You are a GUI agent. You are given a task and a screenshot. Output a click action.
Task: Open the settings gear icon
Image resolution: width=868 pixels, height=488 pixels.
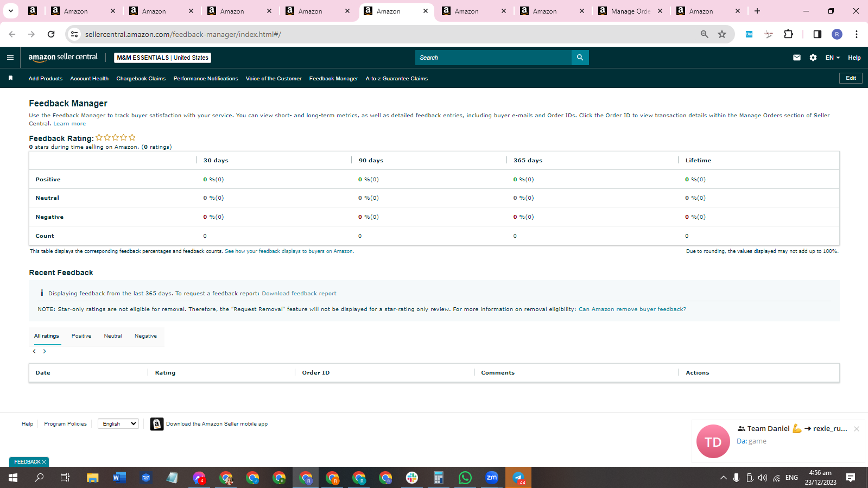(x=813, y=58)
